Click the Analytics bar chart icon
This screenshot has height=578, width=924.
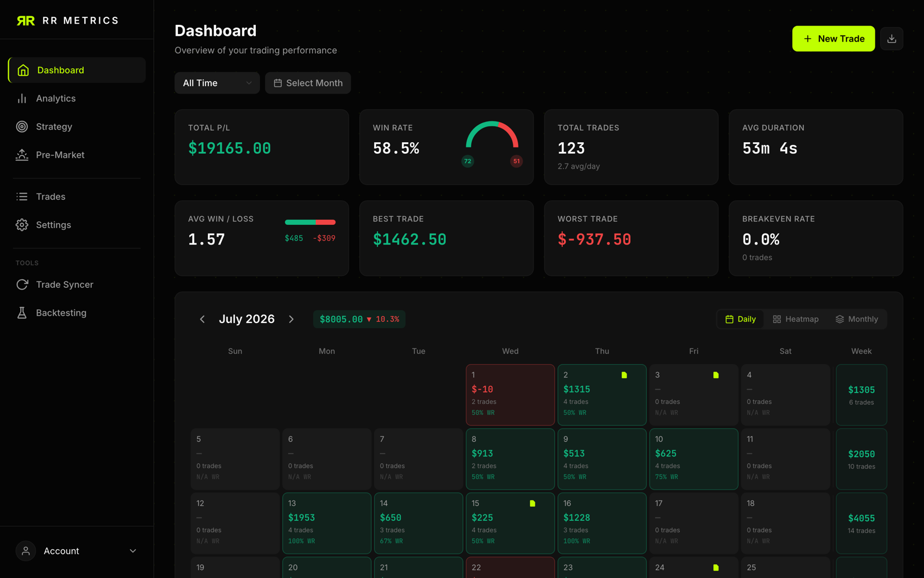[x=22, y=98]
